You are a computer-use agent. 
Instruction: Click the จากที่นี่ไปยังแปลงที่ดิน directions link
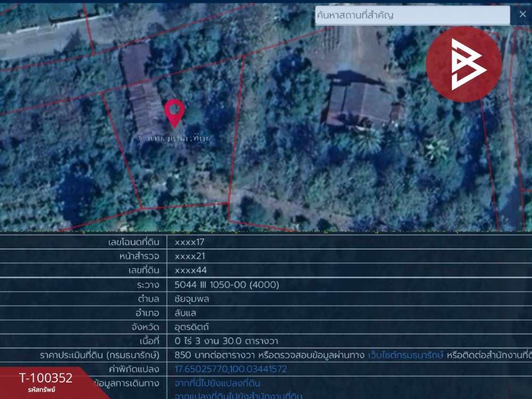click(217, 384)
